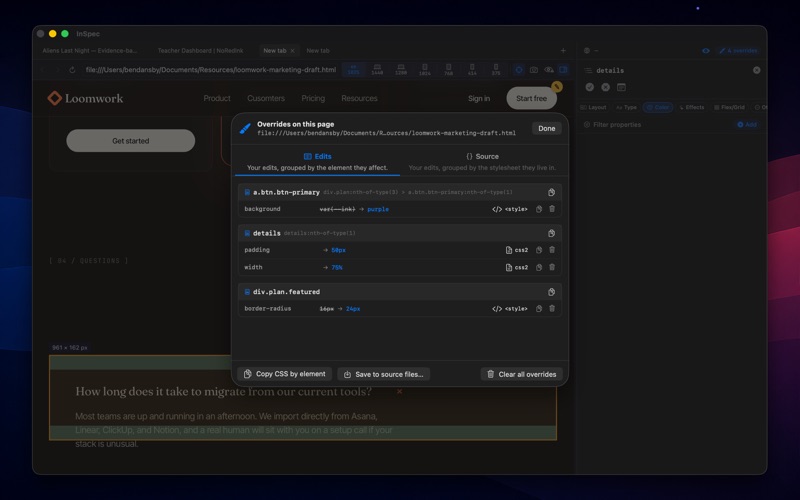Click the 75% width value

pyautogui.click(x=337, y=267)
